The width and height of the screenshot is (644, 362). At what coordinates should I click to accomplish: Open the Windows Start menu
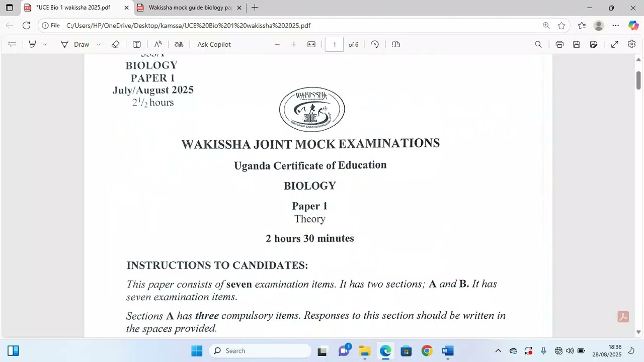(x=197, y=351)
